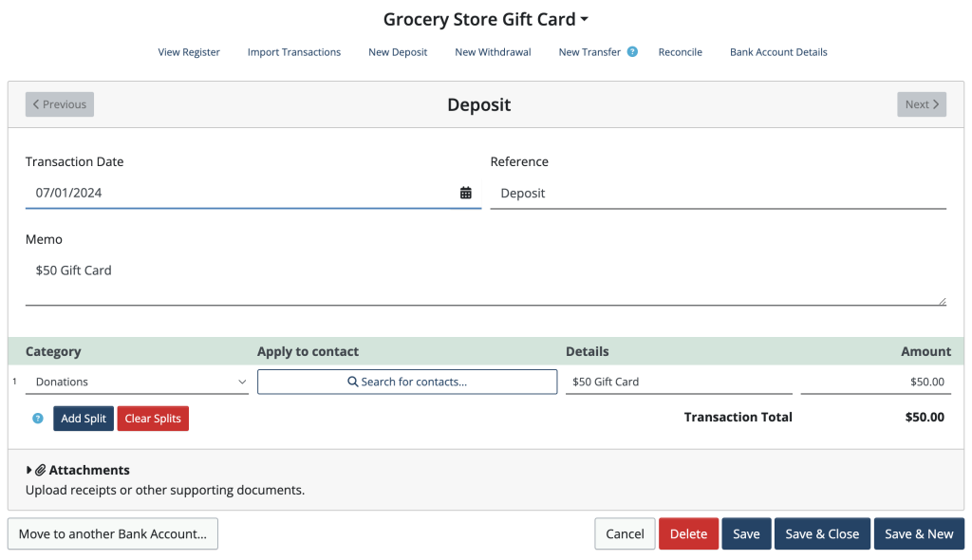Click the help icon beside Add Split
The image size is (972, 560).
pos(37,417)
